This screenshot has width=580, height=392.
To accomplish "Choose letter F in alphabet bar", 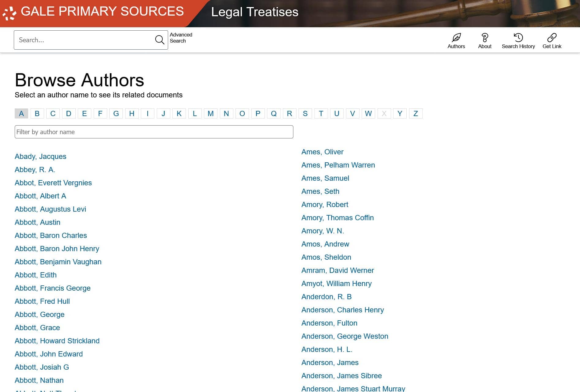I will [100, 114].
